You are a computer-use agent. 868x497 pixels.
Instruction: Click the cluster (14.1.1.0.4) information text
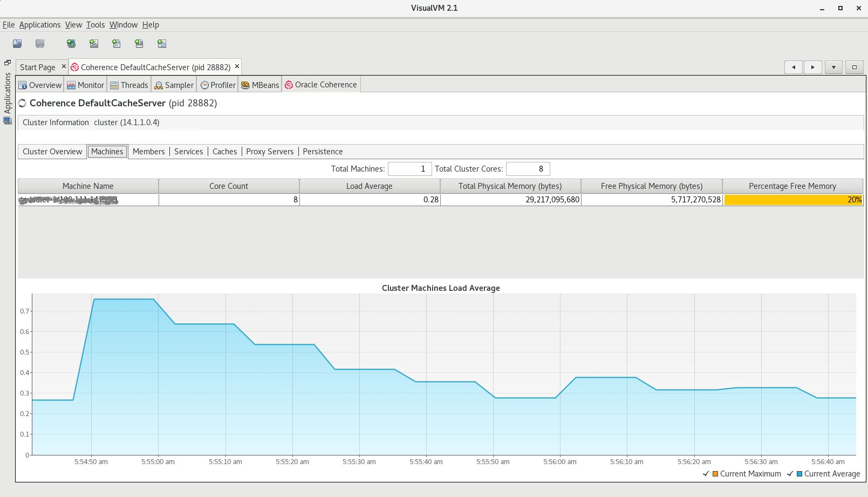point(127,122)
